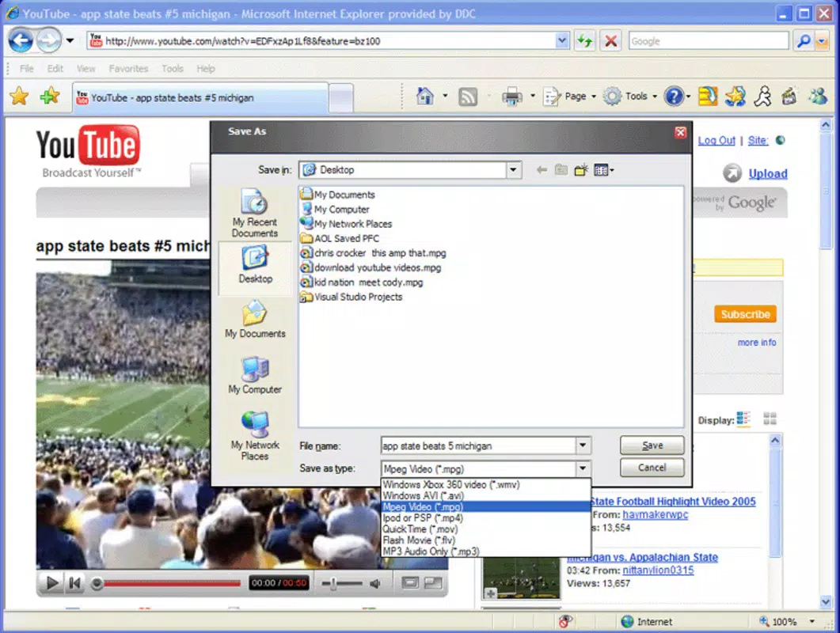
Task: Open the Tools menu in the menu bar
Action: [173, 69]
